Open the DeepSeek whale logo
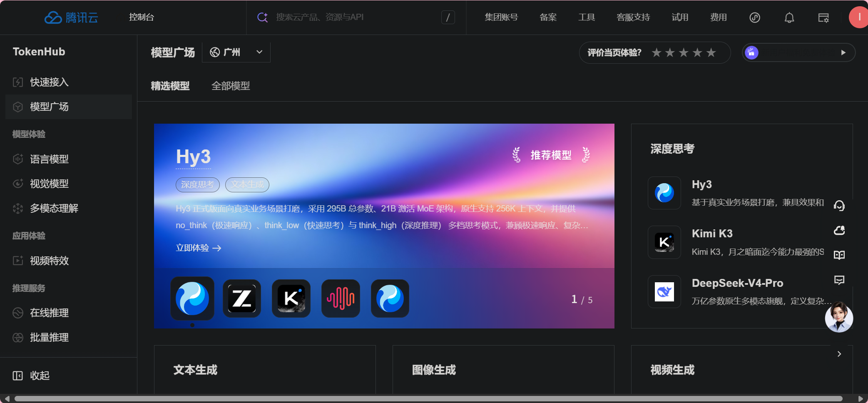Viewport: 868px width, 403px height. [x=664, y=291]
